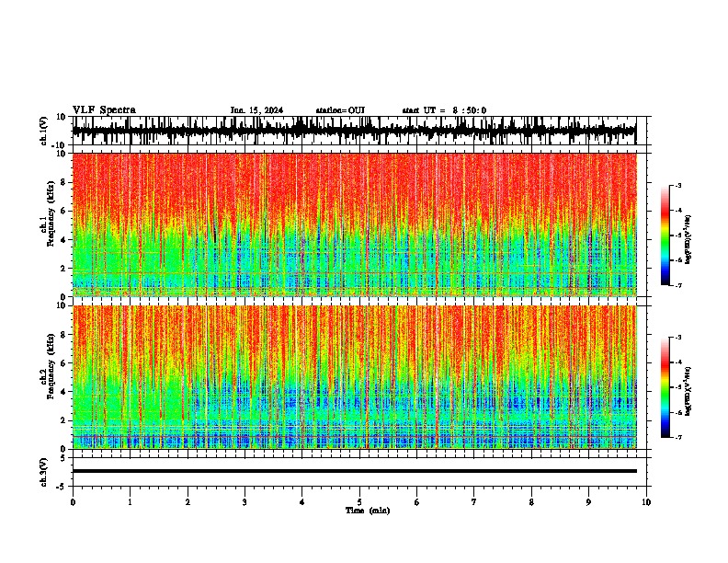Click the ch.1 spectrogram color scale bar
Screen dimensions: 728x563
(x=665, y=236)
